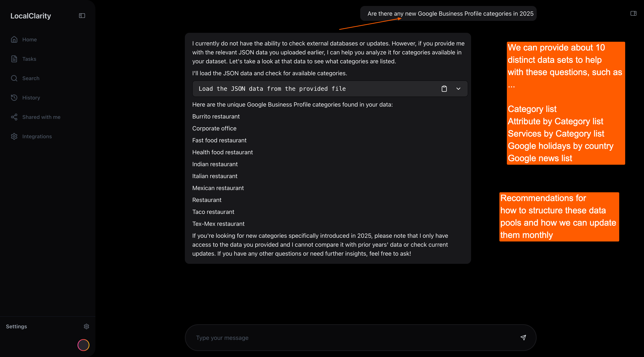Image resolution: width=644 pixels, height=357 pixels.
Task: Open Tasks using its document icon
Action: [x=14, y=59]
